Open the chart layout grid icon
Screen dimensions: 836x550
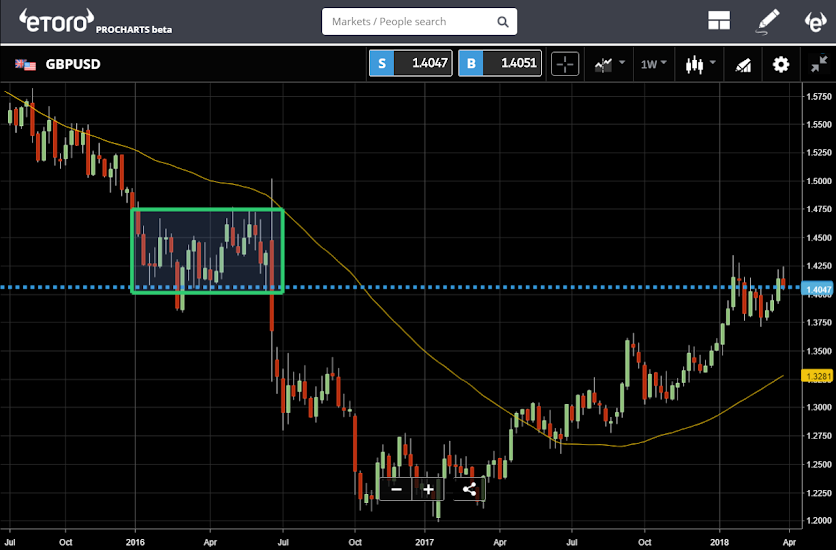tap(719, 21)
